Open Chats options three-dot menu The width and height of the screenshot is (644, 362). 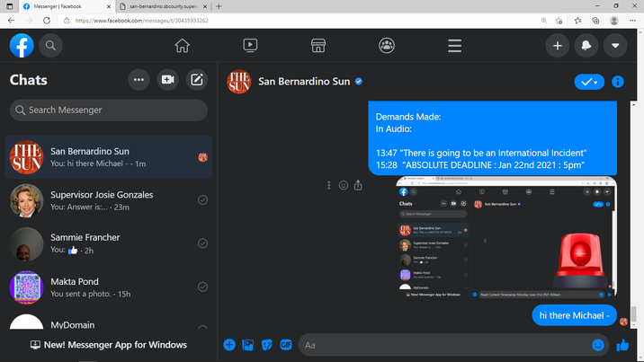click(139, 80)
